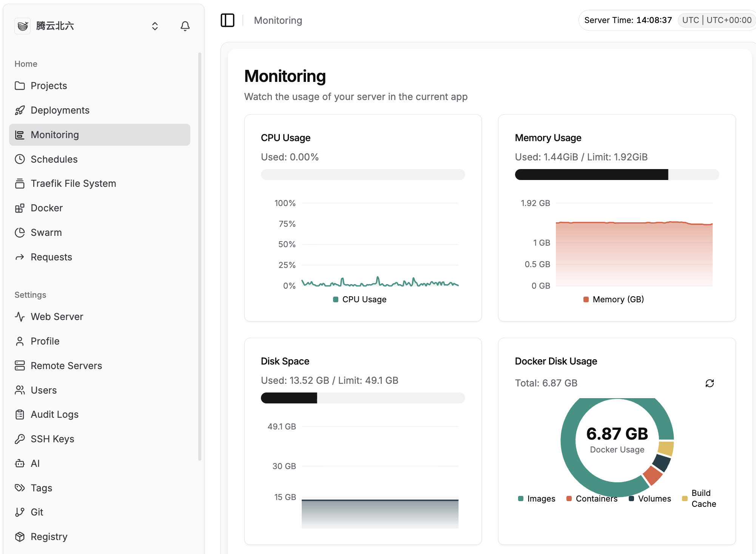Click the sidebar vertical scrollbar
The height and width of the screenshot is (554, 756).
[x=200, y=257]
